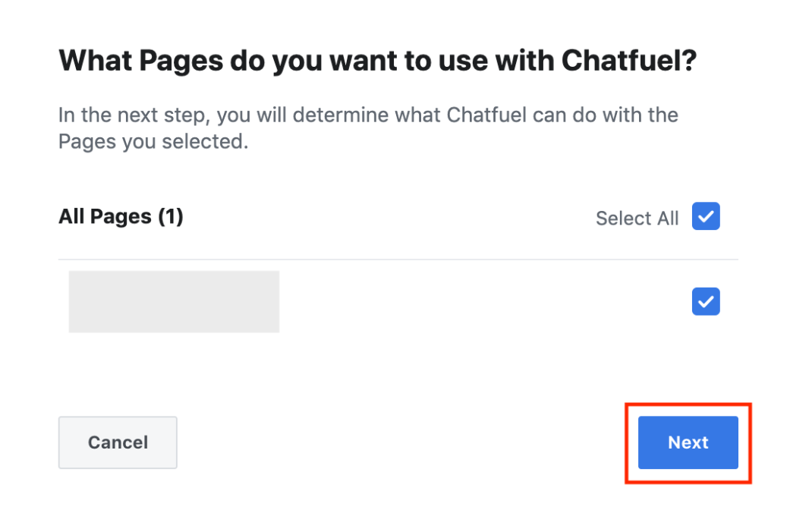This screenshot has width=812, height=532.
Task: Uncheck the Select All checkbox
Action: [706, 217]
